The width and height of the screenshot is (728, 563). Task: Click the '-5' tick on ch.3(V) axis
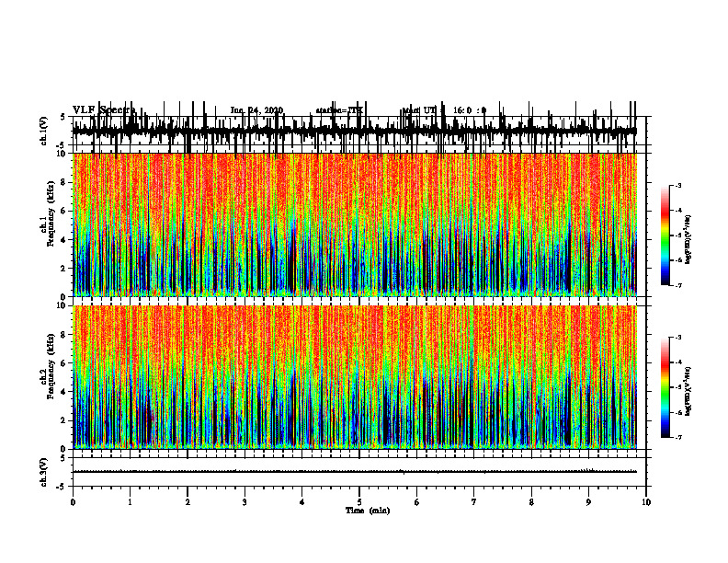pos(61,487)
